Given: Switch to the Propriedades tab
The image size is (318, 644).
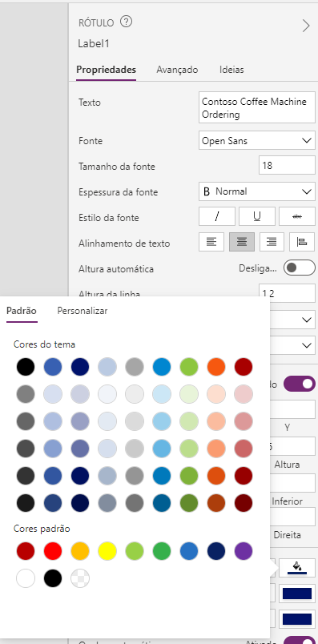Looking at the screenshot, I should click(106, 70).
